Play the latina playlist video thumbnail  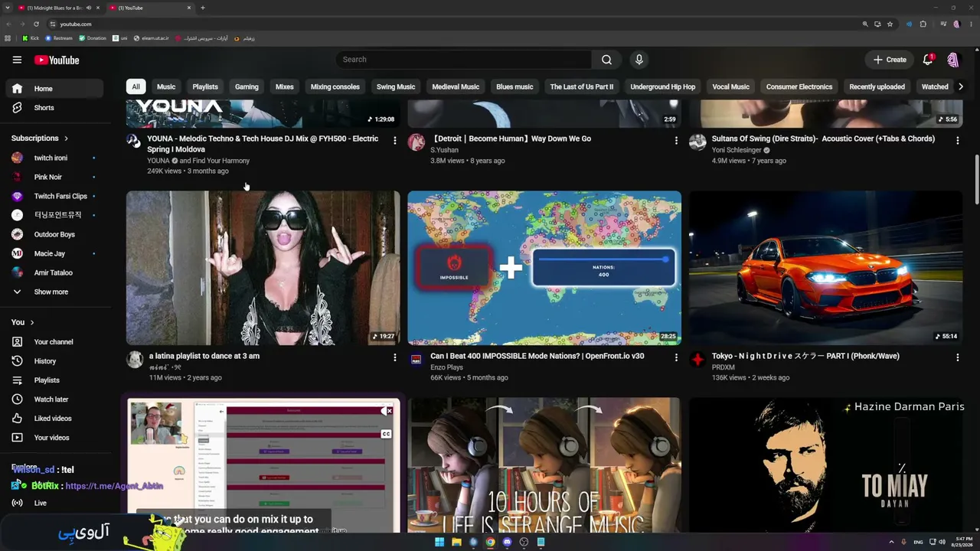coord(263,268)
